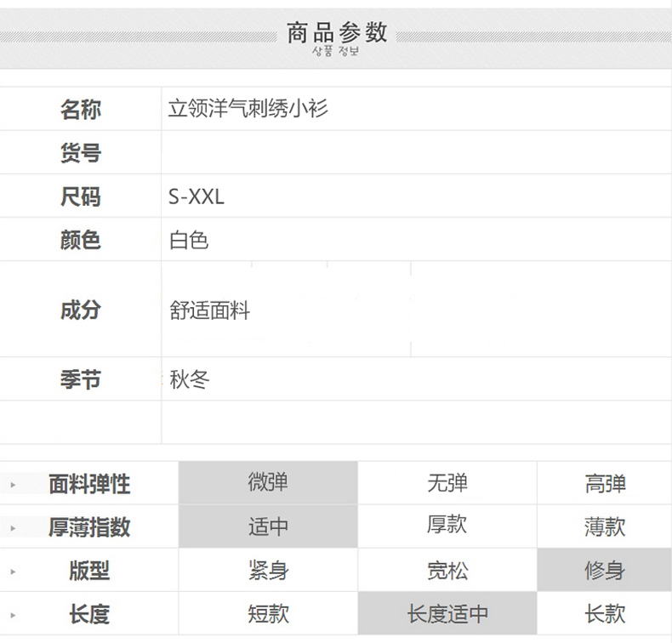The image size is (672, 643).
Task: Click the 无弹 elasticity option
Action: click(447, 483)
